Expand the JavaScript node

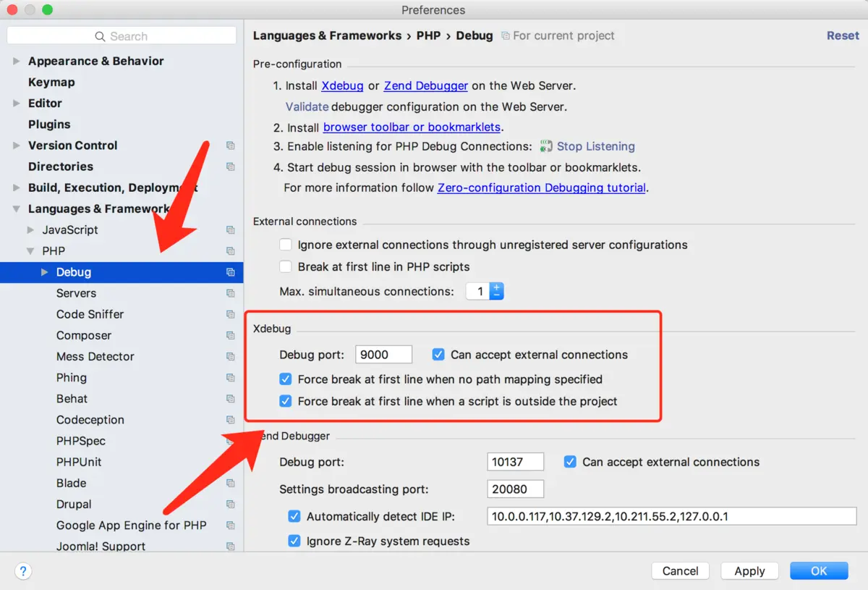pos(30,230)
